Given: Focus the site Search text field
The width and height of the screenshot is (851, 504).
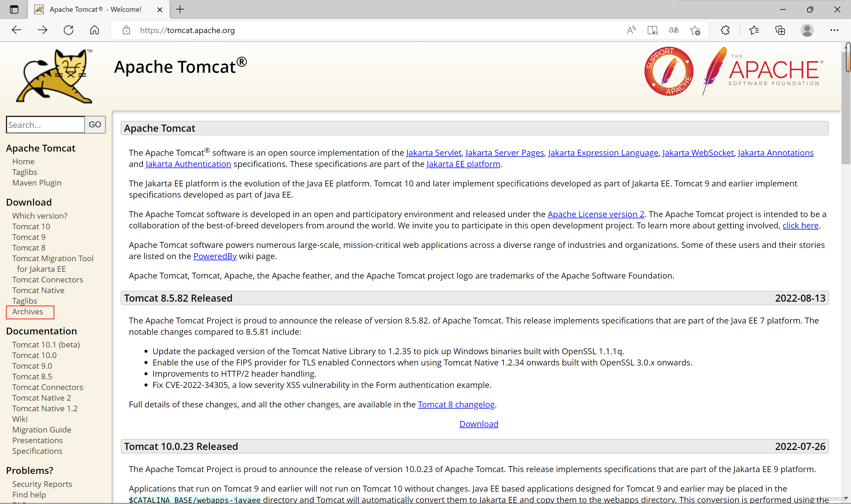Looking at the screenshot, I should click(45, 125).
